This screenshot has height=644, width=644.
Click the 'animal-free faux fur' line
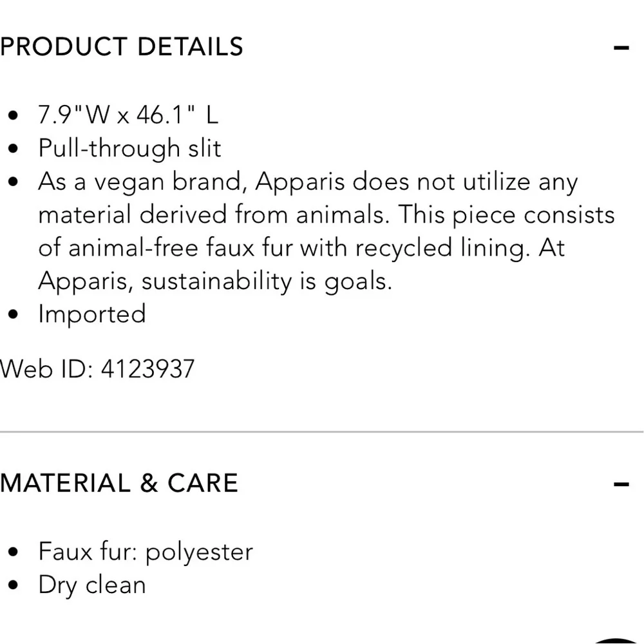302,248
